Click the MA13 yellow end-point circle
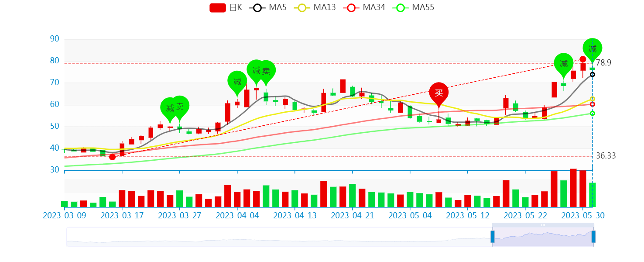This screenshot has height=262, width=644. [x=593, y=99]
